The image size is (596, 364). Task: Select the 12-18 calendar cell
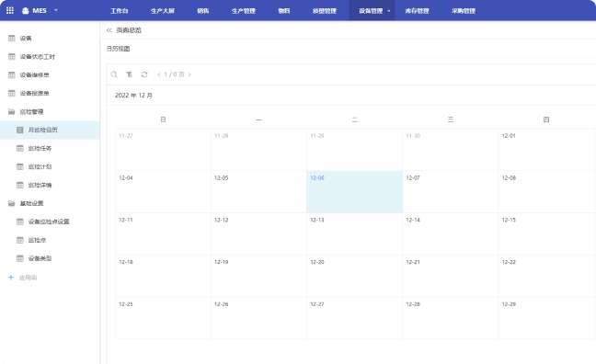click(x=163, y=276)
